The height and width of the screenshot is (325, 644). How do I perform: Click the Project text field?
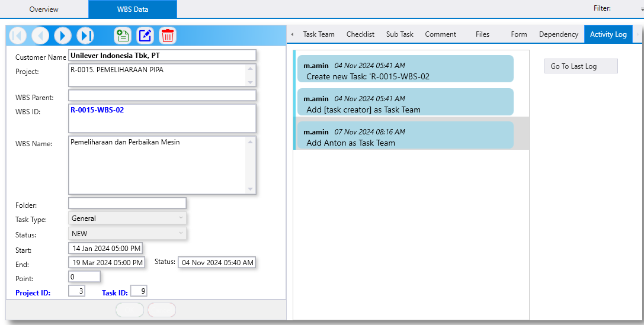coord(162,75)
